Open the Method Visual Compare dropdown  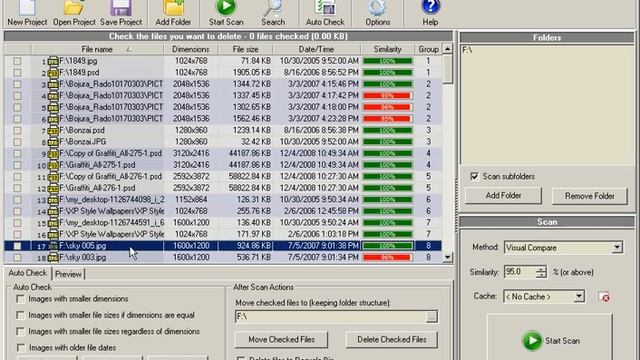(x=617, y=247)
